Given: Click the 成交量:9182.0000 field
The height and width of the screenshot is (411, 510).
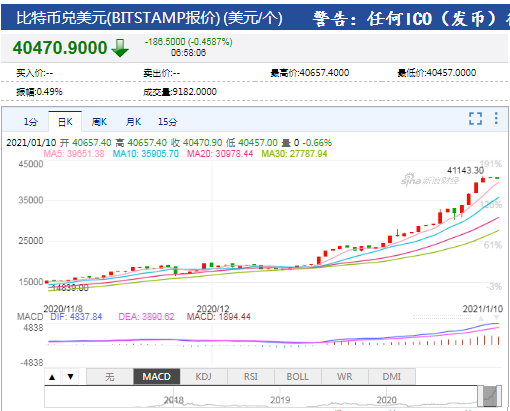Looking at the screenshot, I should click(180, 92).
